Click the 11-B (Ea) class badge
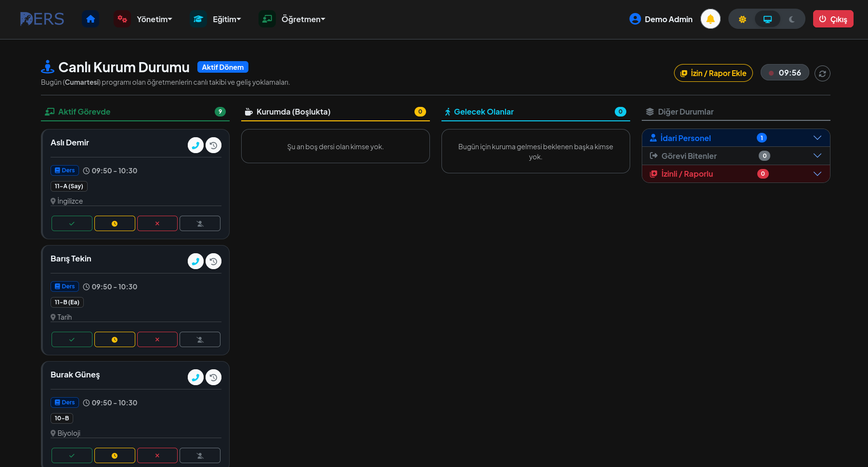Viewport: 868px width, 467px height. (x=67, y=302)
